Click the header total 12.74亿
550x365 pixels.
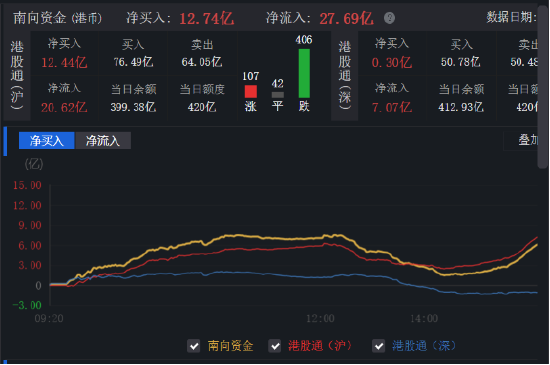(x=207, y=18)
